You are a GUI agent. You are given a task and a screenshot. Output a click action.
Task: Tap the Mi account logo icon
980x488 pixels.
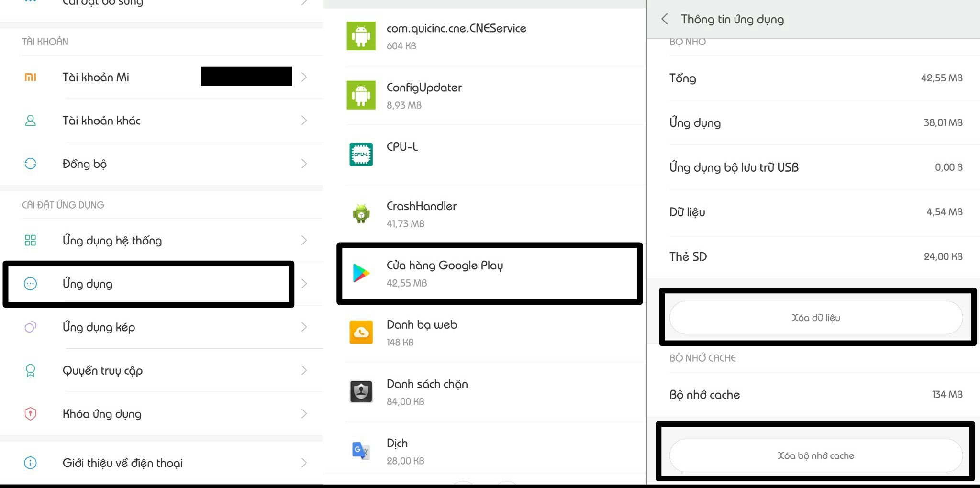30,77
